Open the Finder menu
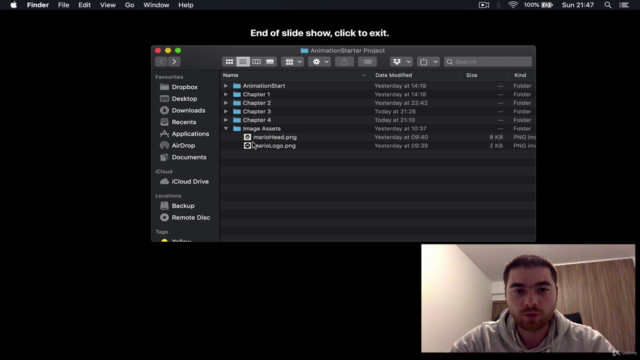Screen dimensions: 640x360 [x=38, y=5]
